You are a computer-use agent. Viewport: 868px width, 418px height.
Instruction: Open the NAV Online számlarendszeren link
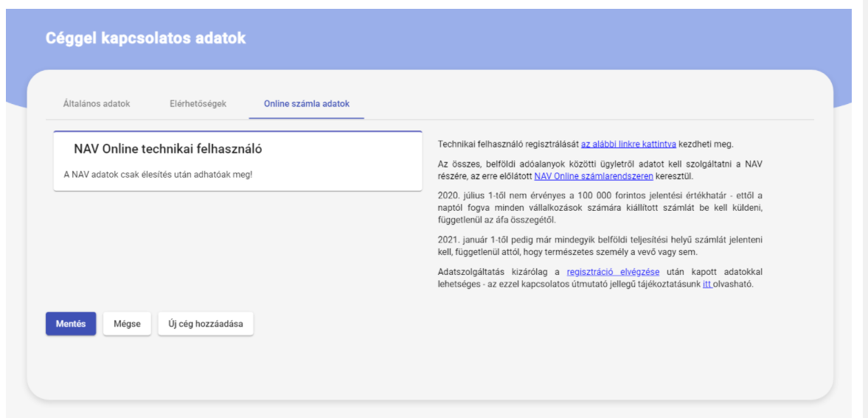(x=594, y=177)
